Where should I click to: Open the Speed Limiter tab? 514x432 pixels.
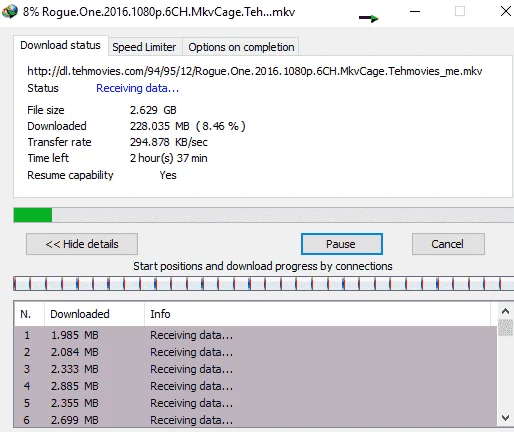coord(144,47)
